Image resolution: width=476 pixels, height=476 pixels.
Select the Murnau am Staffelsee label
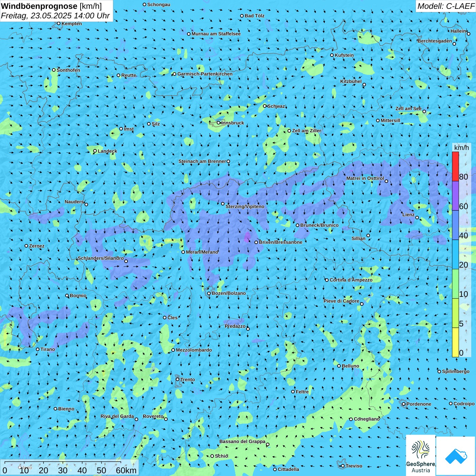coord(216,34)
